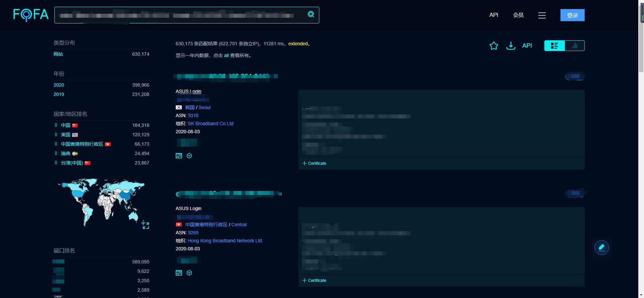Click the floating edit feedback button
This screenshot has height=298, width=644.
click(x=602, y=248)
